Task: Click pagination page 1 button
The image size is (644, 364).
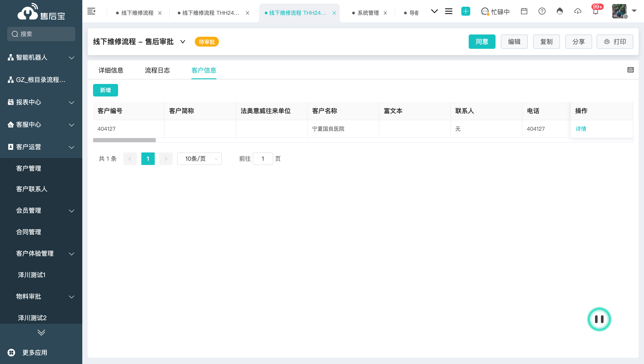Action: (148, 159)
